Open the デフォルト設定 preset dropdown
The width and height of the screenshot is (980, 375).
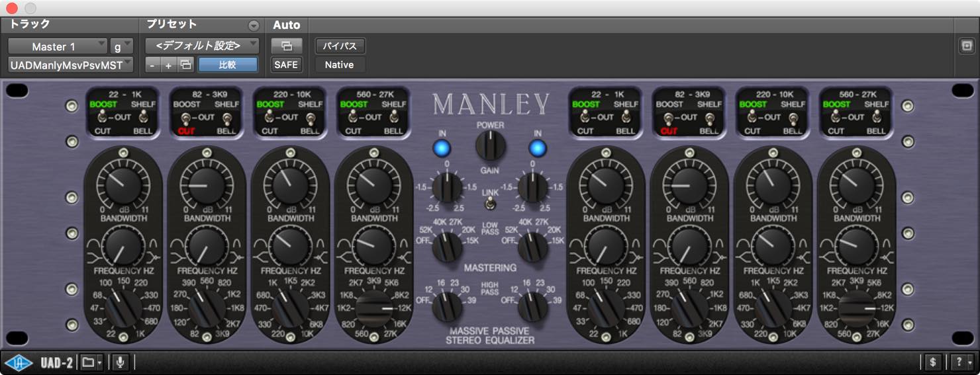[x=203, y=46]
